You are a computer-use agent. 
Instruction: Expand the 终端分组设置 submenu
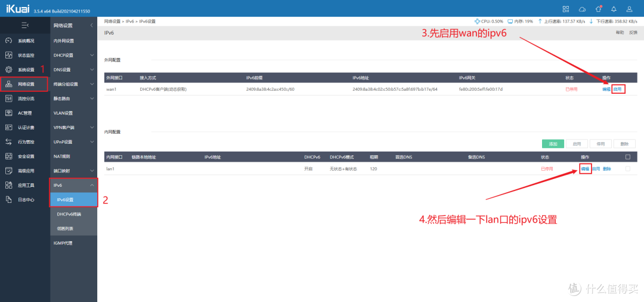click(92, 84)
